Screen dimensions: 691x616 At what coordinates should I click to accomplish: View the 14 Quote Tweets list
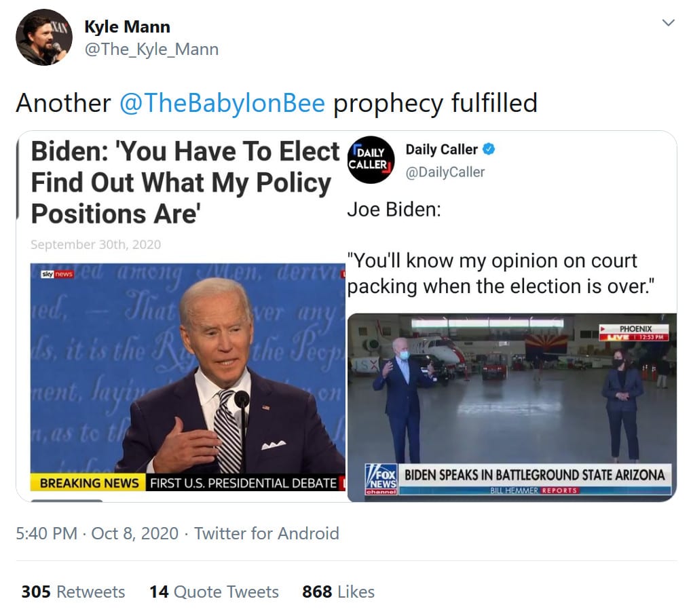(214, 592)
